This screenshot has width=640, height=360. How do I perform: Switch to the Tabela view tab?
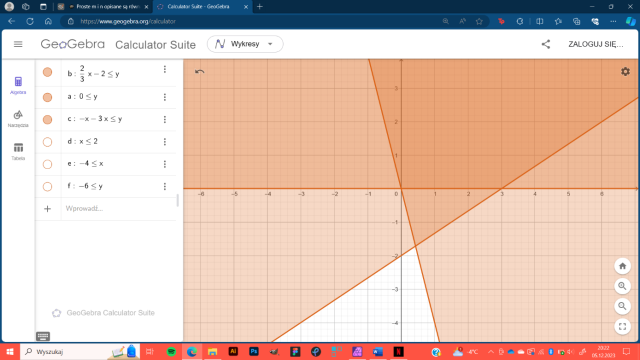18,151
